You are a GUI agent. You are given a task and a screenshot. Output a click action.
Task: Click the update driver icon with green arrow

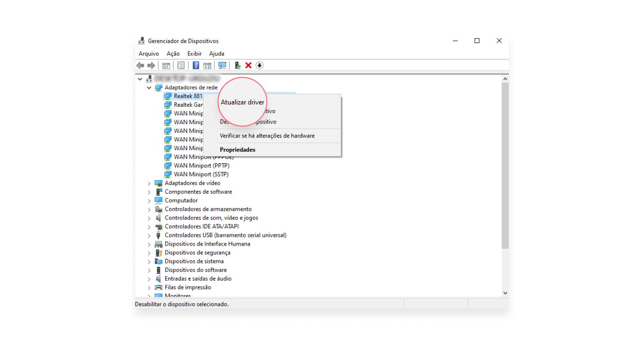pyautogui.click(x=238, y=65)
